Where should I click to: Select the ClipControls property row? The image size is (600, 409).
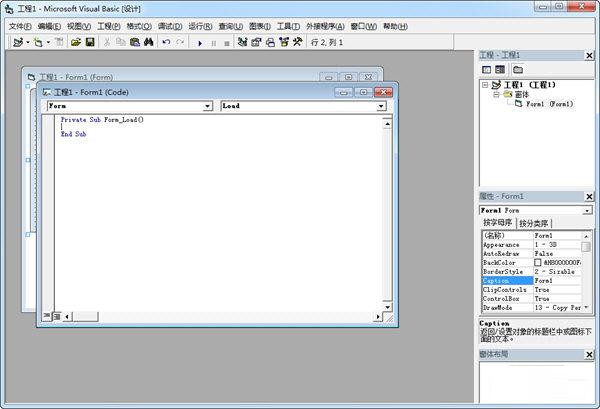[x=532, y=290]
